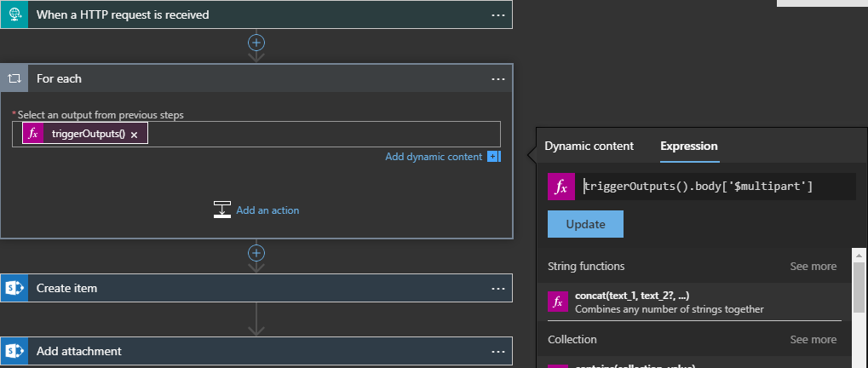Click the Add an action icon

point(222,210)
